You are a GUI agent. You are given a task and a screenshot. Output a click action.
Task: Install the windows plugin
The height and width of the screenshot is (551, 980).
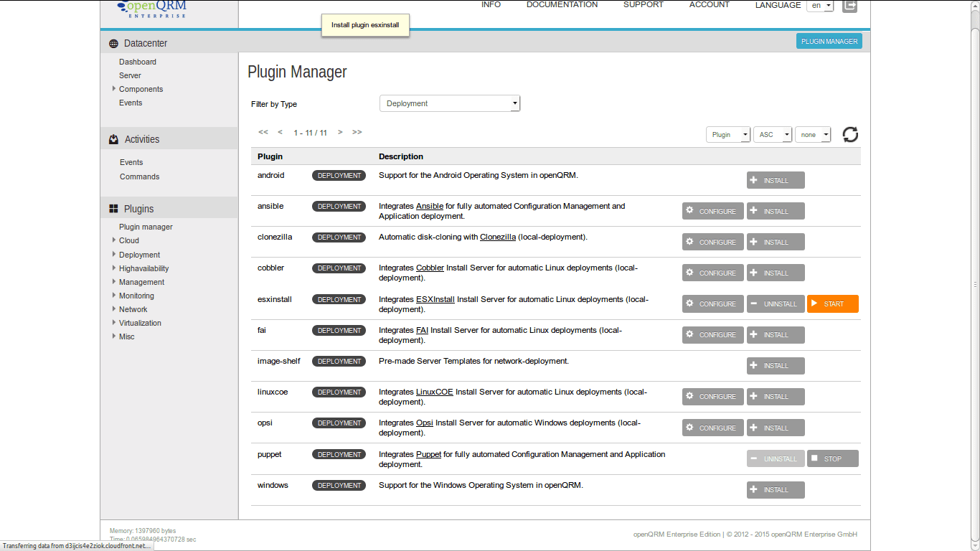pos(776,489)
